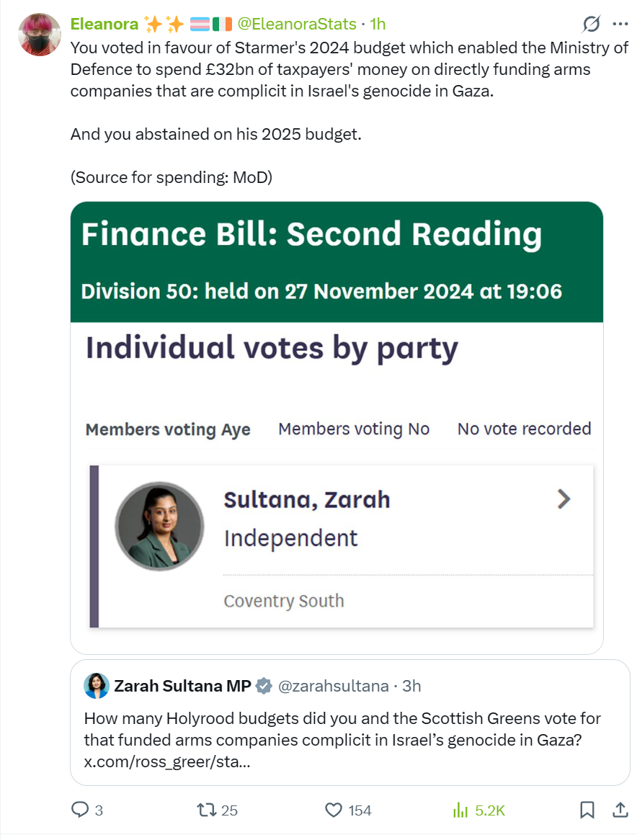
Task: Click the Eleanora display name
Action: click(104, 24)
